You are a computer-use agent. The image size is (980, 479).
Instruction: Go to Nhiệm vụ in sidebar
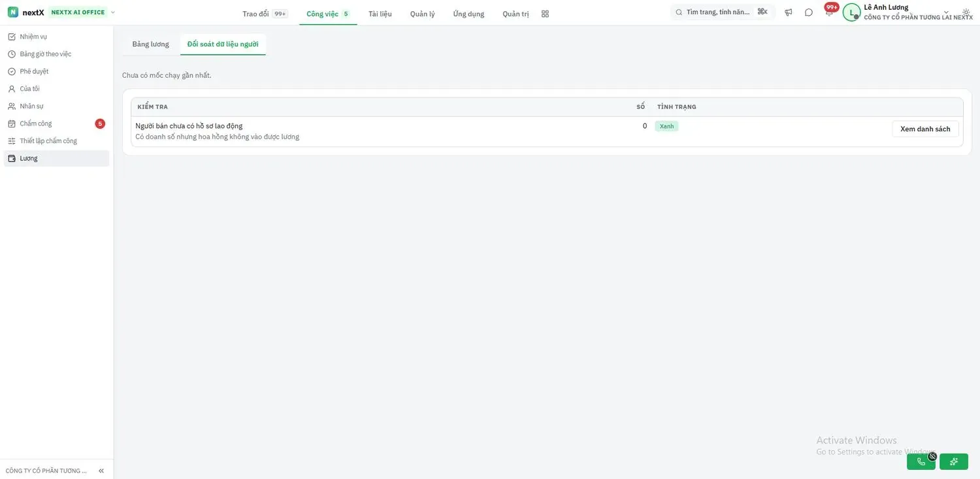point(57,37)
